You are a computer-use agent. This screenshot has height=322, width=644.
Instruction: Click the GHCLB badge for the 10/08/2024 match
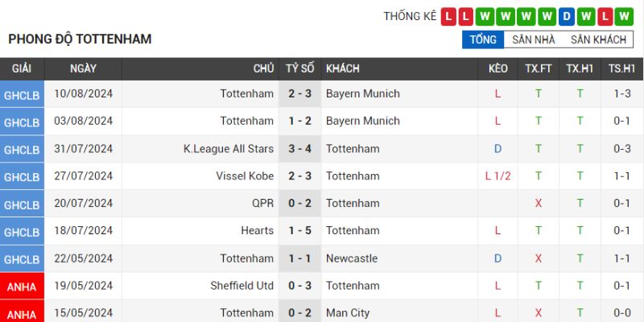point(22,95)
